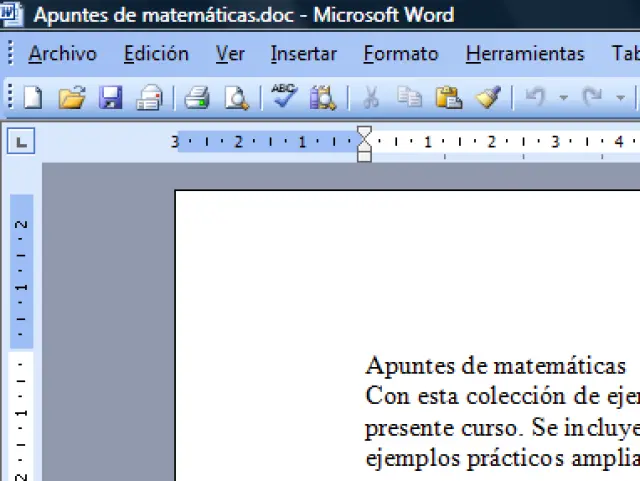This screenshot has height=481, width=640.
Task: Paste using the clipboard icon
Action: [x=447, y=98]
